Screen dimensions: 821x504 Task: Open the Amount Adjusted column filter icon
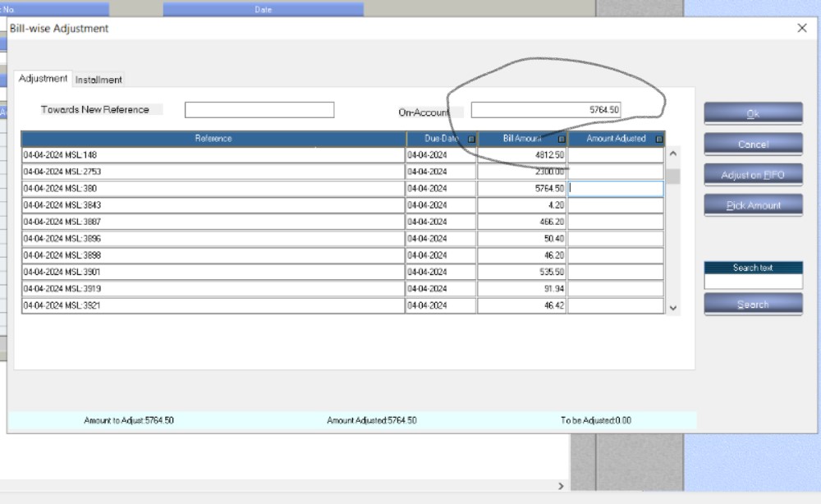point(658,140)
